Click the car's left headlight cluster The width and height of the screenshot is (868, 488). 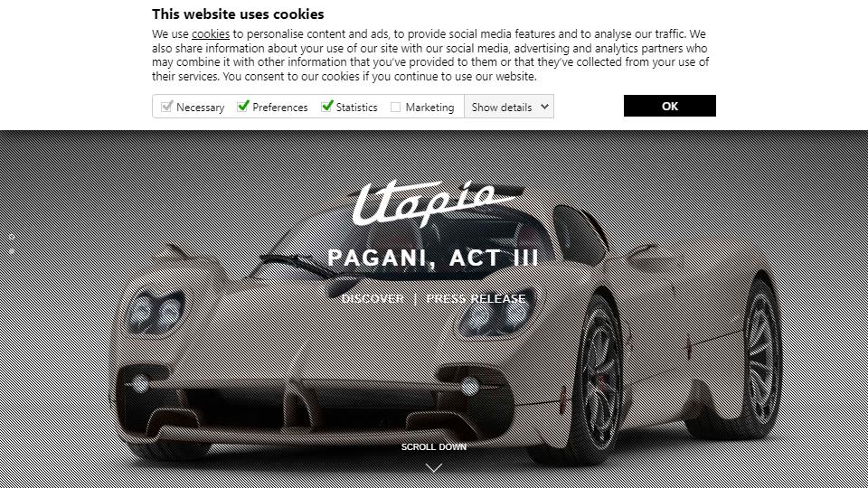click(x=156, y=311)
